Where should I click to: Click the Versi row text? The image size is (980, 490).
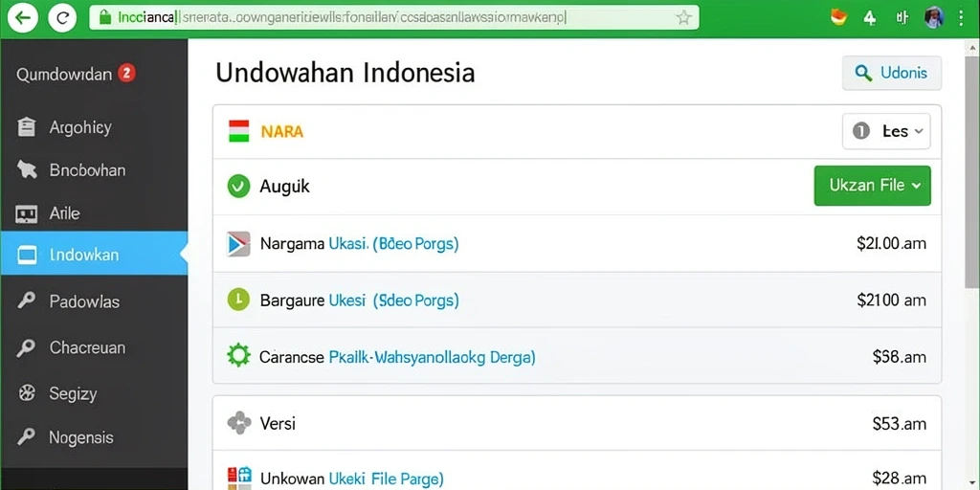coord(278,424)
